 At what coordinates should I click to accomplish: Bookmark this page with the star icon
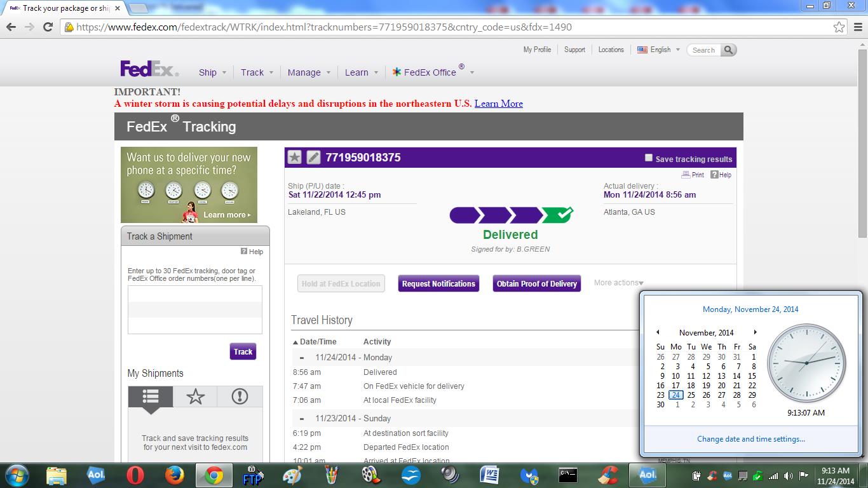coord(839,27)
